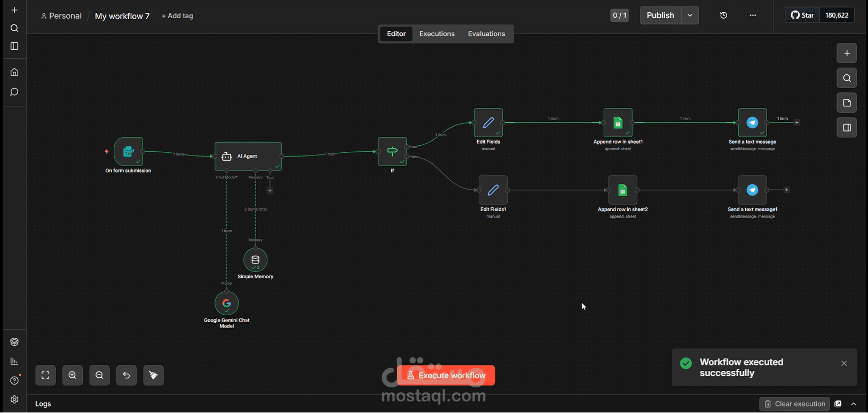Select Append row in sheet2 node
This screenshot has height=413, width=868.
coord(623,190)
